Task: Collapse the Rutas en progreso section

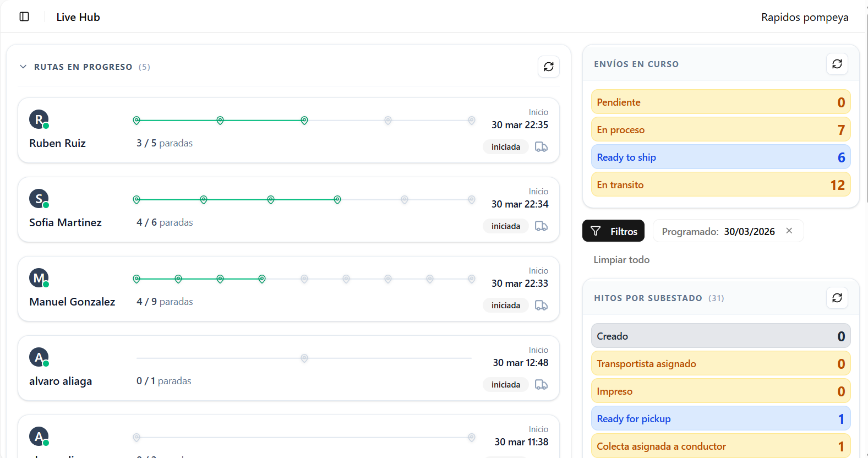Action: pos(23,67)
